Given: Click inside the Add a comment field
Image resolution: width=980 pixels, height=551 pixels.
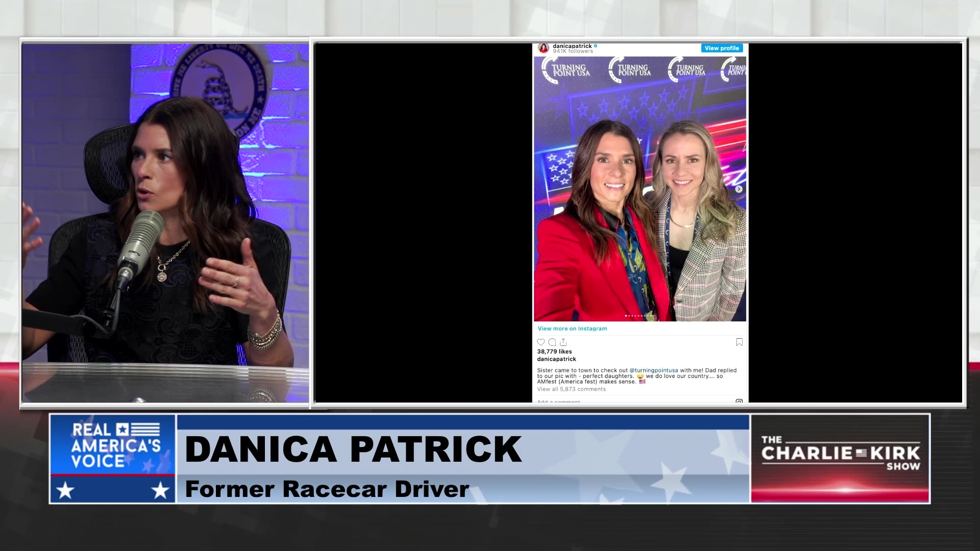Looking at the screenshot, I should 558,403.
